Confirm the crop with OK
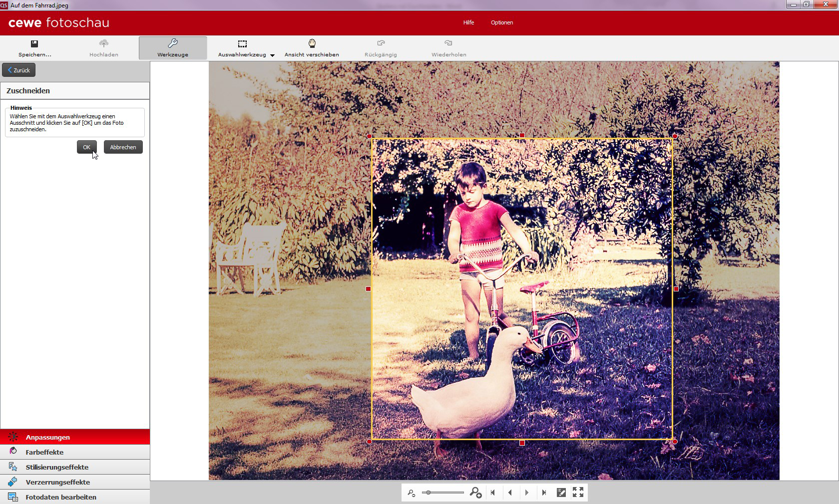Screen dimensions: 839x504 click(86, 147)
